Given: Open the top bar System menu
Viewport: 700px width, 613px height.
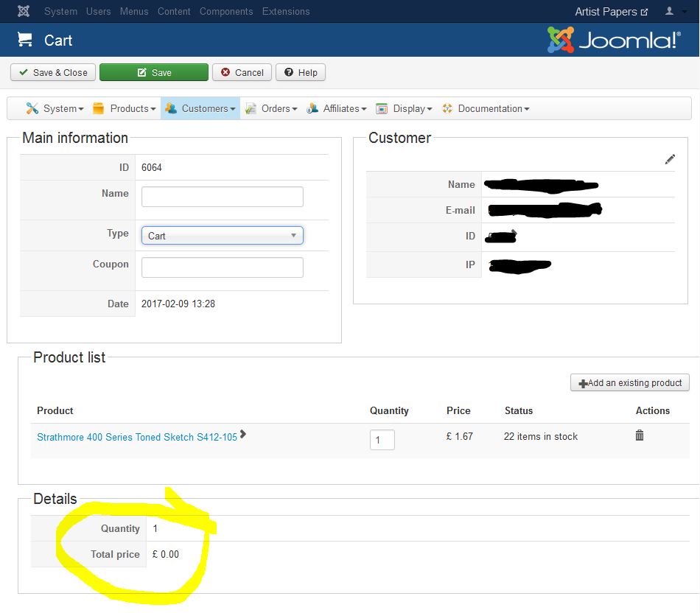Looking at the screenshot, I should coord(60,11).
